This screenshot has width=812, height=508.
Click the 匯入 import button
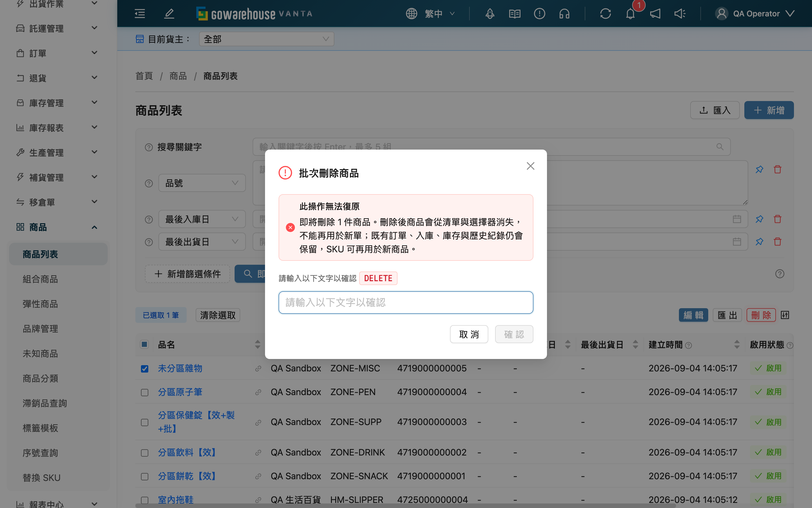coord(715,110)
